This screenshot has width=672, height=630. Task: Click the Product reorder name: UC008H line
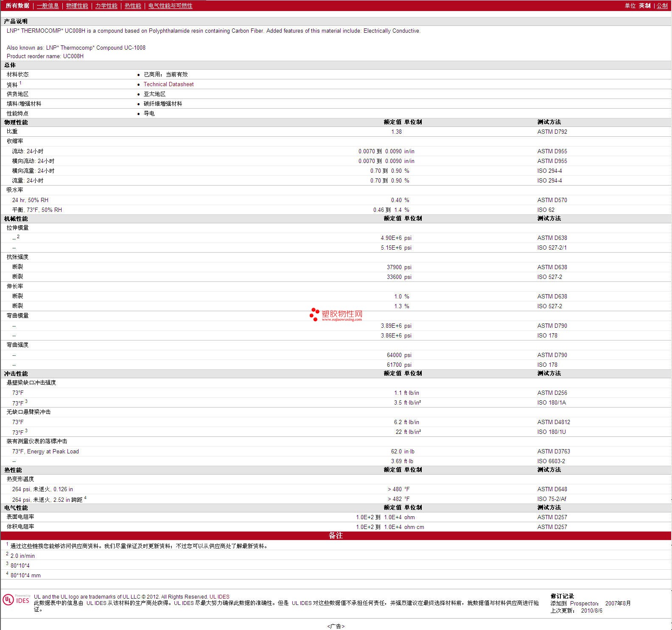(45, 56)
